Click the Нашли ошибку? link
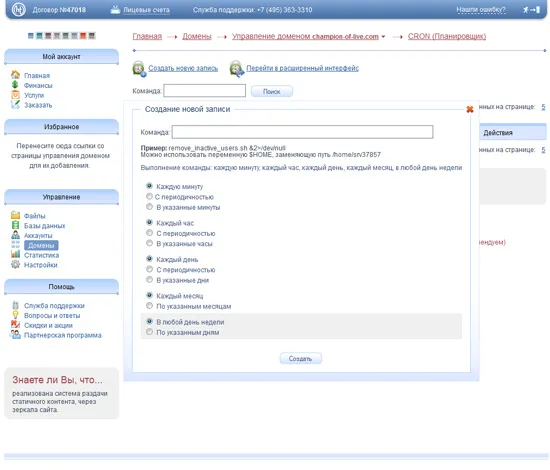This screenshot has width=550, height=470. tap(481, 10)
